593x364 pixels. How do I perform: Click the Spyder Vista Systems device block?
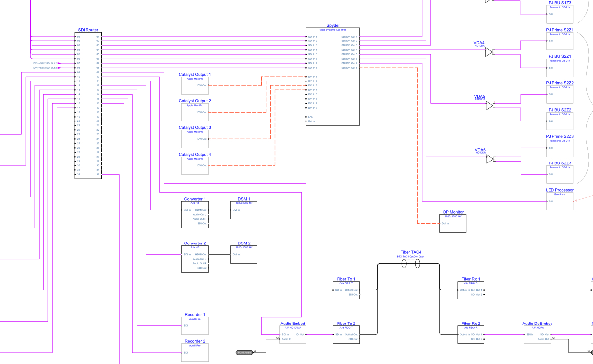[x=333, y=77]
